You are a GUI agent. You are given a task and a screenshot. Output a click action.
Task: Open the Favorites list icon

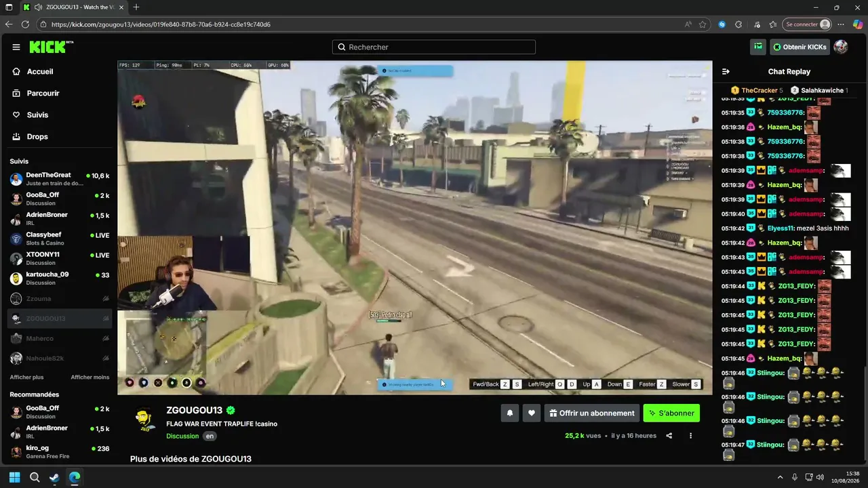click(x=773, y=24)
